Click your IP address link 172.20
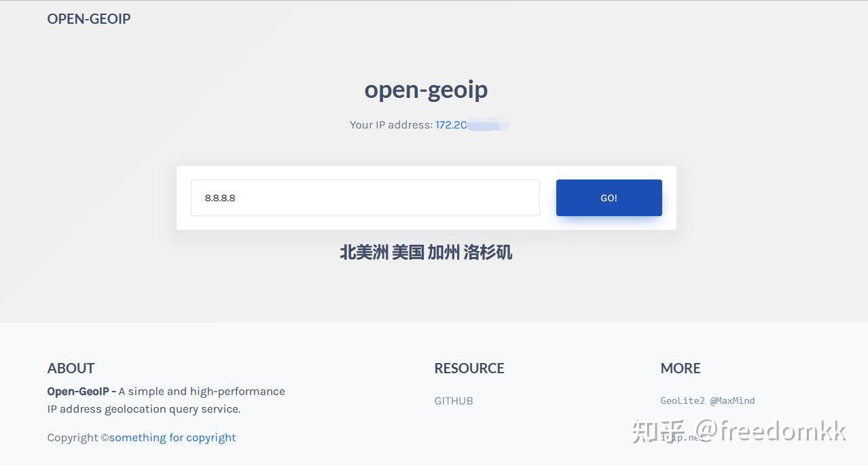Image resolution: width=868 pixels, height=465 pixels. 450,124
